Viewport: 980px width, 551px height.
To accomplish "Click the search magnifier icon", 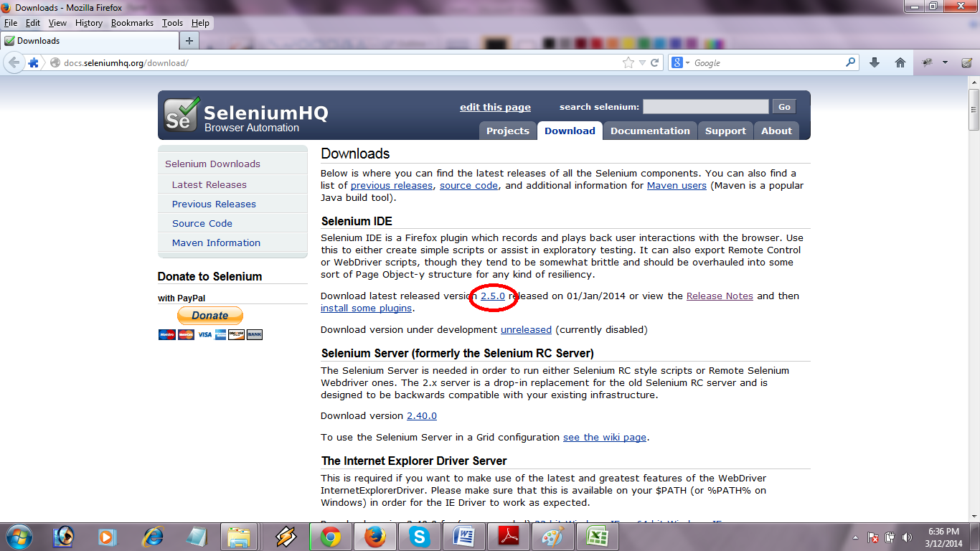I will point(851,62).
